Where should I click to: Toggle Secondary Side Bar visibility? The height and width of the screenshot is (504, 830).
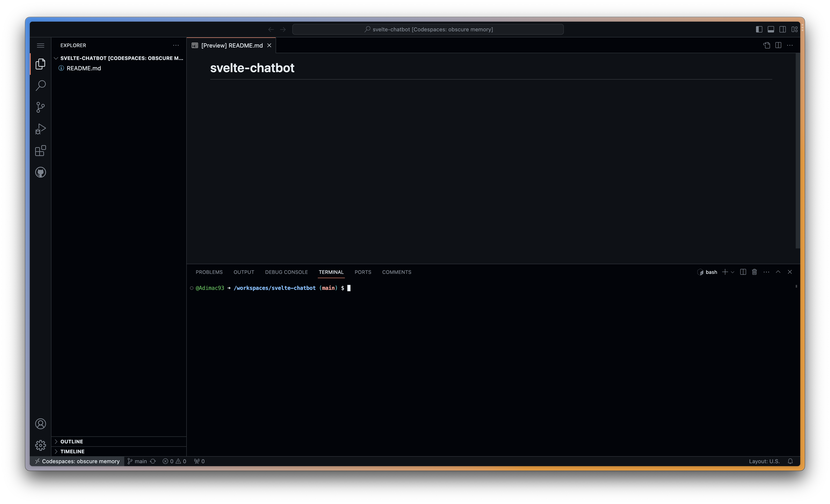tap(782, 29)
